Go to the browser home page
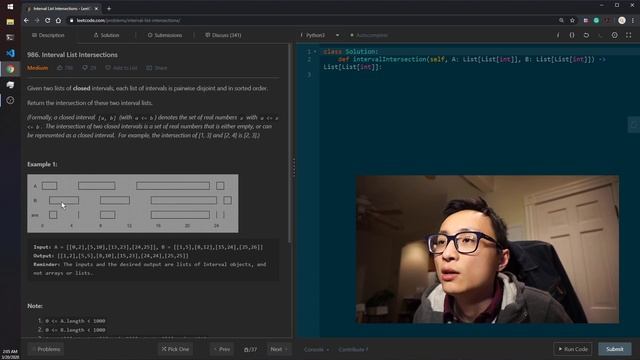The height and width of the screenshot is (360, 640). [58, 20]
